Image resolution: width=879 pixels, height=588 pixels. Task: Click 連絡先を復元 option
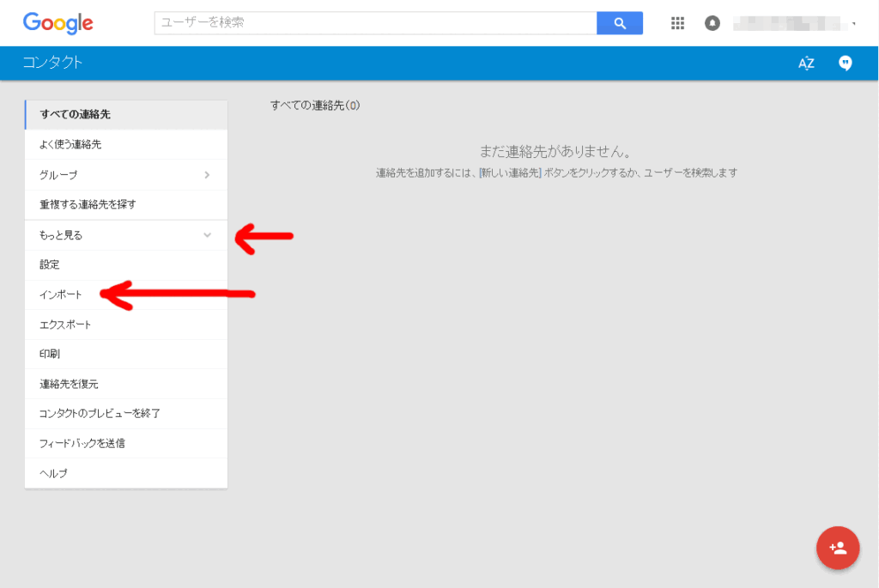[x=75, y=384]
